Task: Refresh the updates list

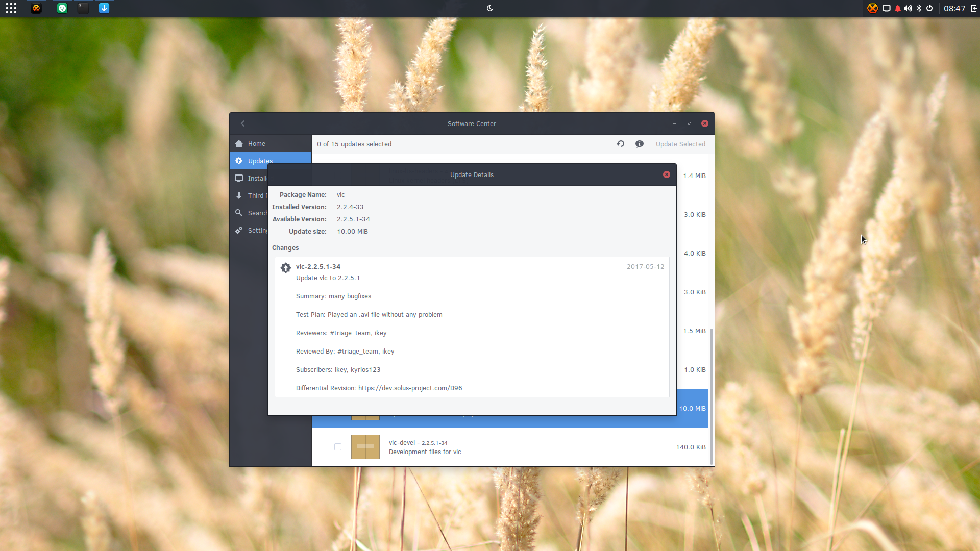Action: pos(621,144)
